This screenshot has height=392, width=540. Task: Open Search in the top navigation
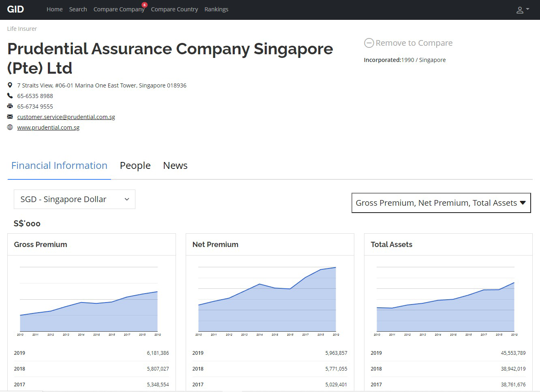click(x=78, y=9)
